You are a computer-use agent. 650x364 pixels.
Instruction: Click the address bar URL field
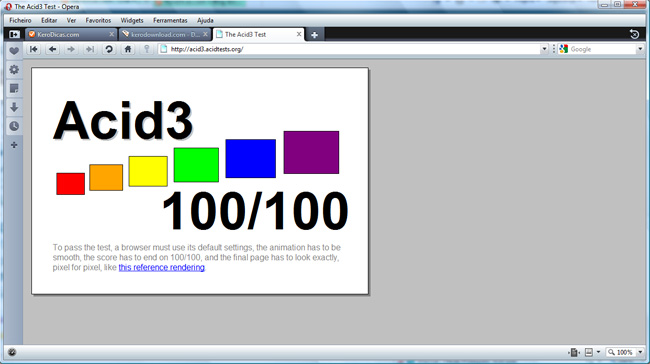pyautogui.click(x=354, y=49)
